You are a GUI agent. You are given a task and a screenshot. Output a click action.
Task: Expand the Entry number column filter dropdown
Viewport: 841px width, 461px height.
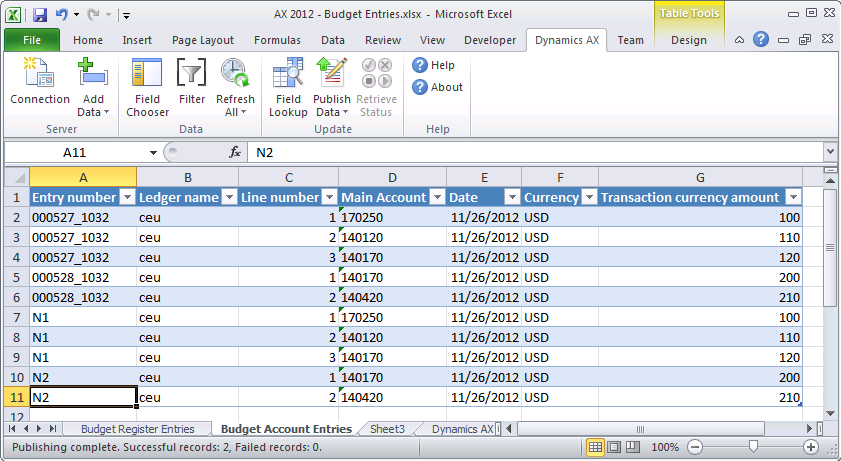pos(127,198)
